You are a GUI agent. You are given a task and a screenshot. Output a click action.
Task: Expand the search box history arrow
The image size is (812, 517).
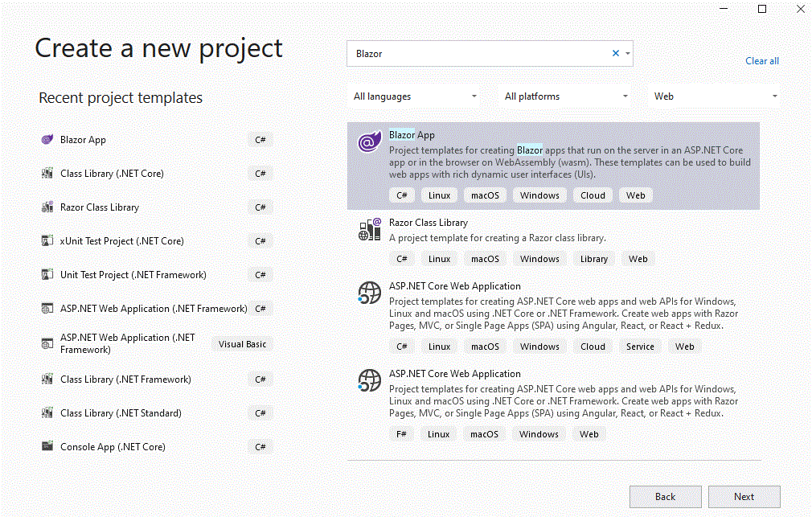click(x=628, y=53)
